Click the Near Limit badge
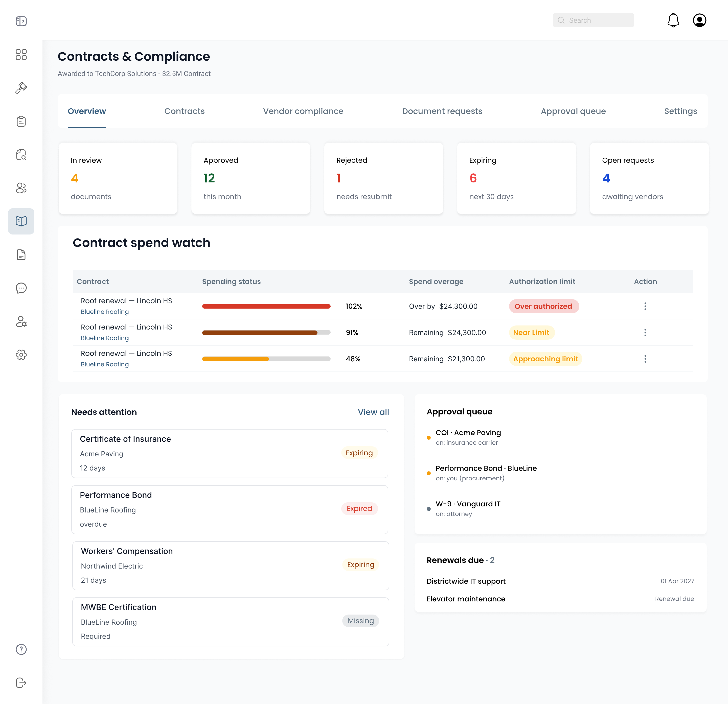 point(532,333)
